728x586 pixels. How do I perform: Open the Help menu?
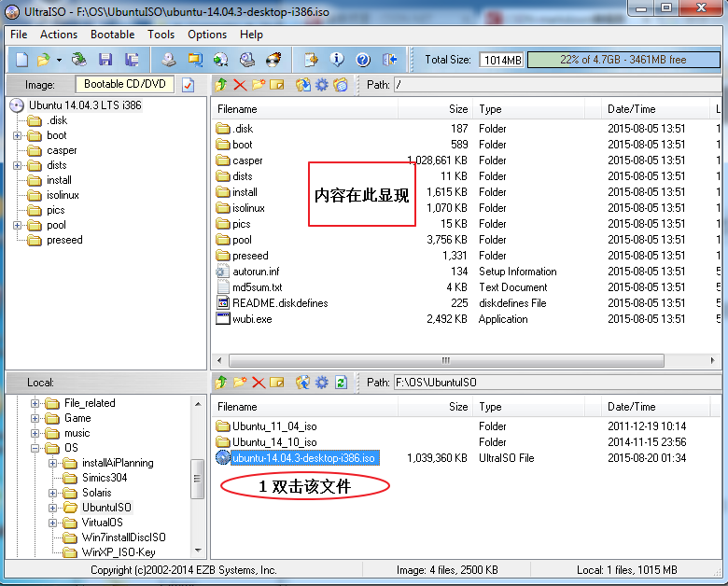pyautogui.click(x=251, y=35)
